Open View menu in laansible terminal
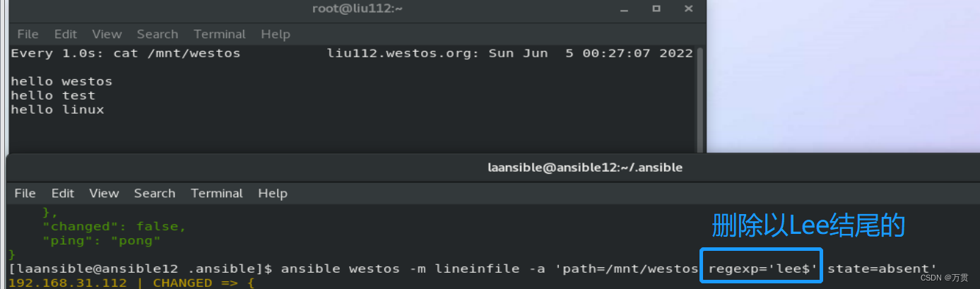Viewport: 980px width, 289px height. 104,193
